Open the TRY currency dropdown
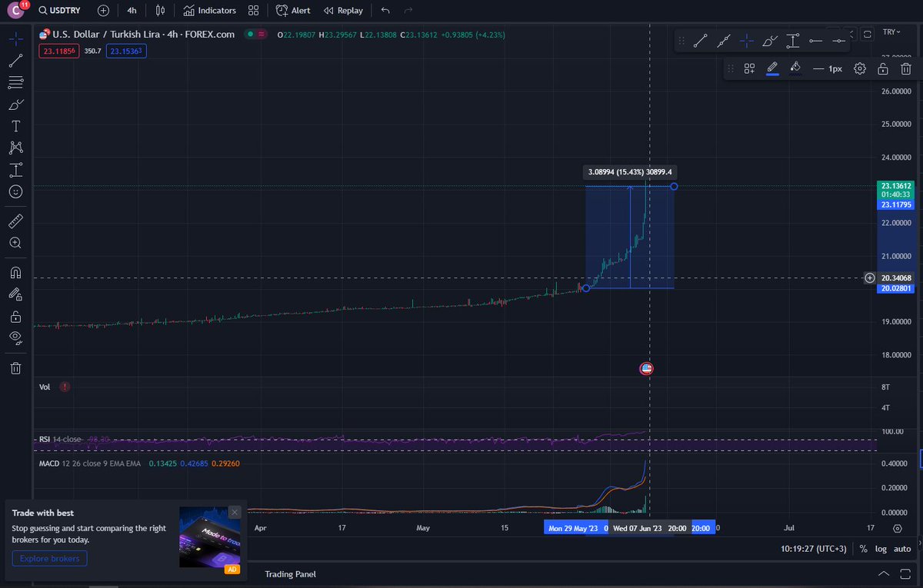Viewport: 923px width, 588px height. click(891, 32)
